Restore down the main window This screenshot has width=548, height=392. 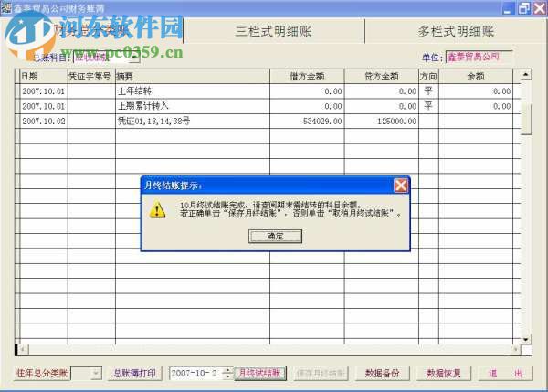tap(524, 7)
